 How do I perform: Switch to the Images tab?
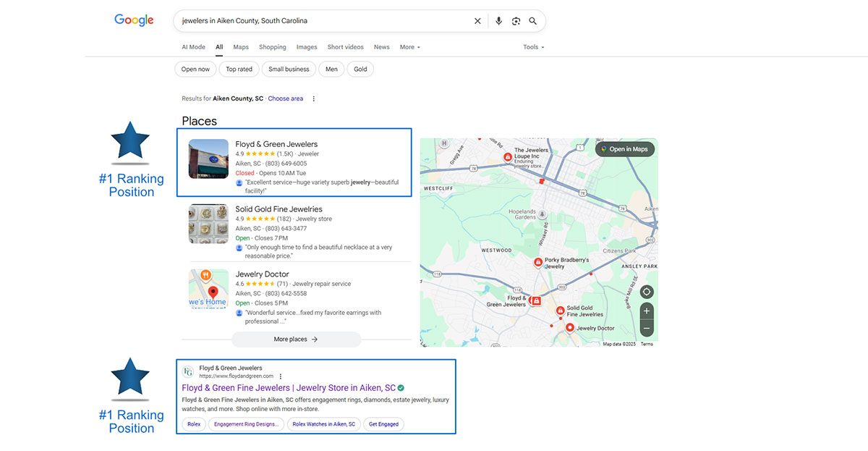(x=307, y=47)
